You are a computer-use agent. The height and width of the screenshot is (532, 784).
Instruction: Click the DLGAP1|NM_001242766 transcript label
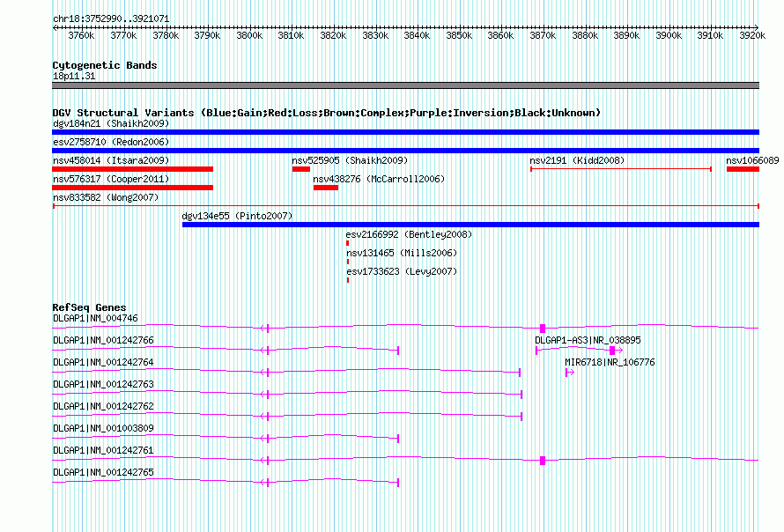(103, 340)
